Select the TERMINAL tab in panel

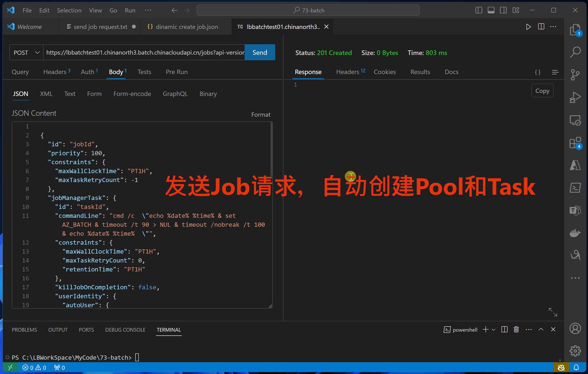168,330
